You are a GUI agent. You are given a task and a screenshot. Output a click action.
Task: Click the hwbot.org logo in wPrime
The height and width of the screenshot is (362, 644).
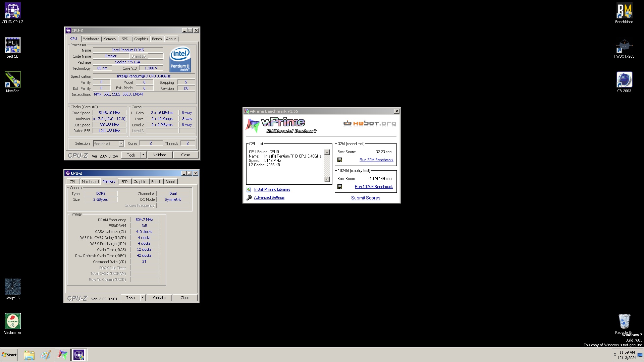(369, 123)
